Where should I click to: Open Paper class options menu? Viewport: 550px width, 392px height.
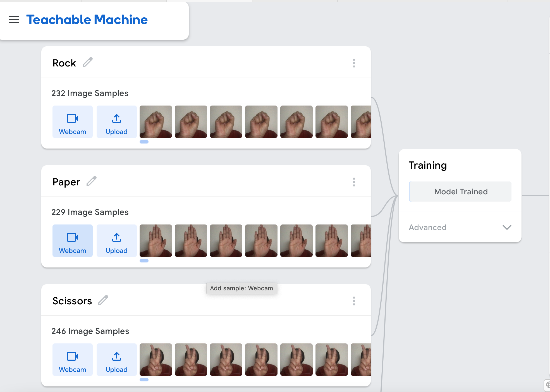(x=354, y=182)
